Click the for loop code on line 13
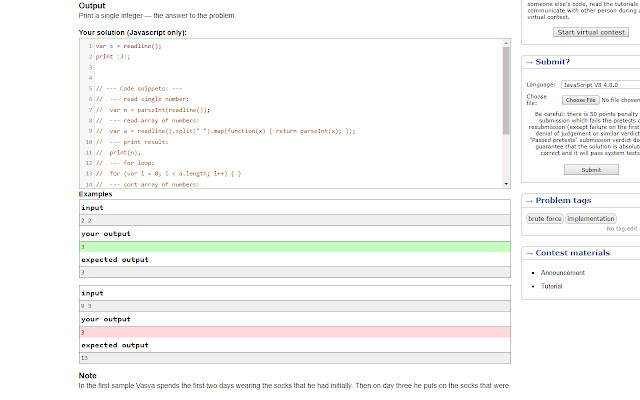 [168, 173]
